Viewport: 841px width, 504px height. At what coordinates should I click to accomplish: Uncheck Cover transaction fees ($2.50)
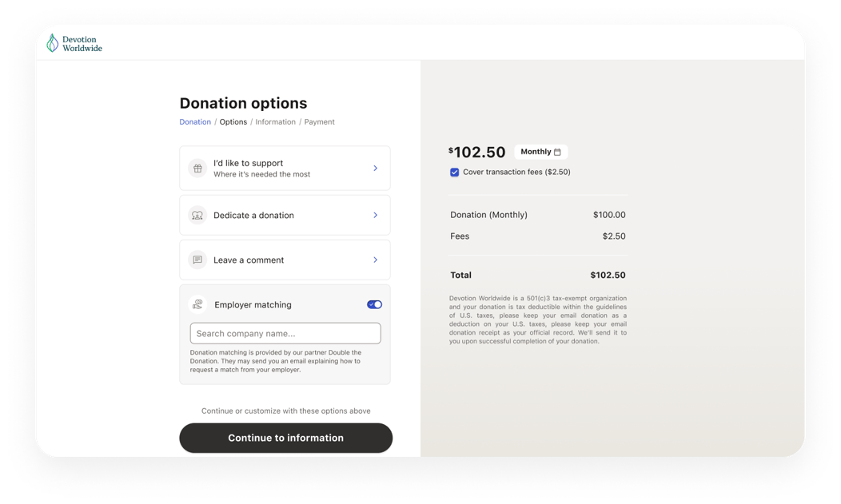(x=454, y=172)
